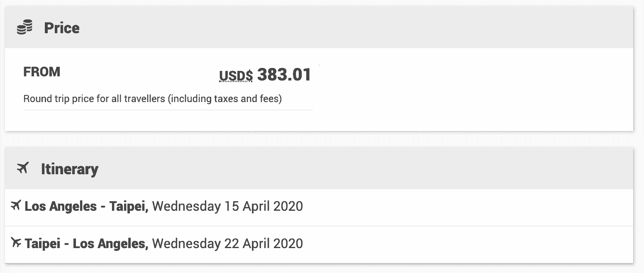Click the round trip price description text
Image resolution: width=644 pixels, height=273 pixels.
153,100
